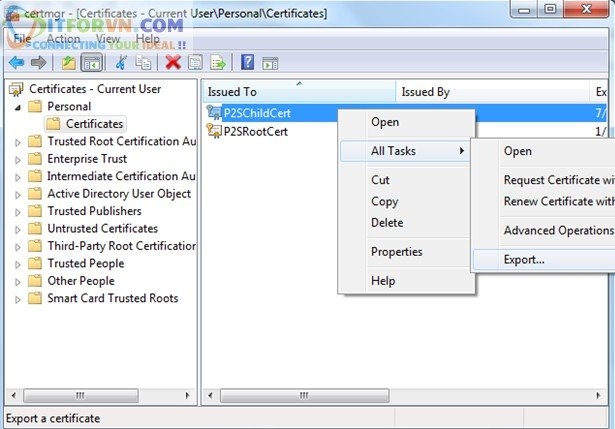Click the Export List toolbar icon
This screenshot has width=615, height=429.
pyautogui.click(x=218, y=63)
